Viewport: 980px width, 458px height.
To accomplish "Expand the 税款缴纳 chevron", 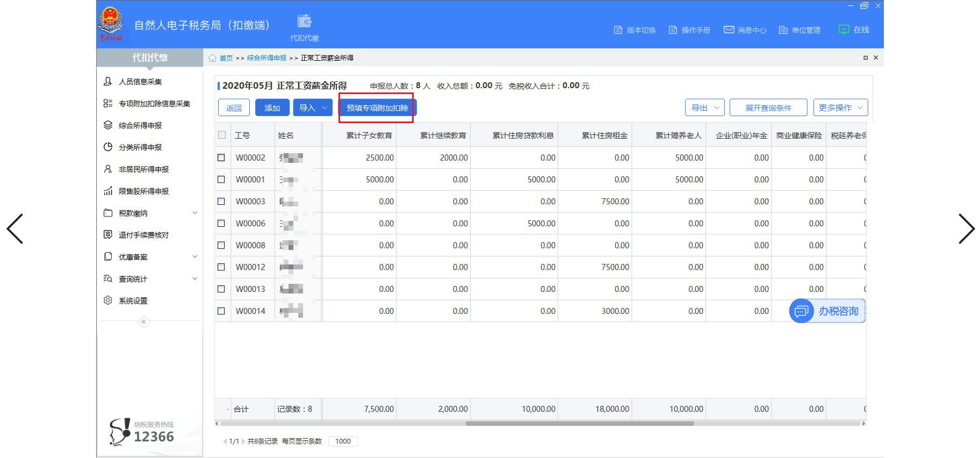I will click(x=195, y=213).
